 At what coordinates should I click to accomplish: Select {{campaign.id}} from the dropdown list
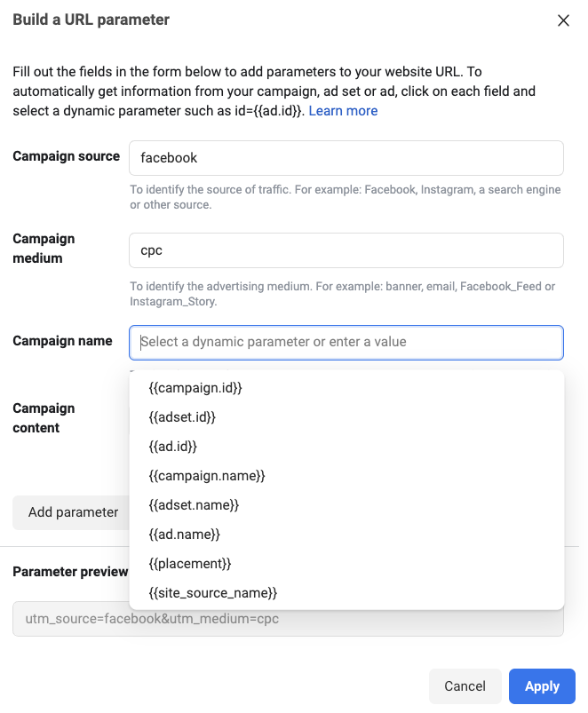pyautogui.click(x=346, y=388)
